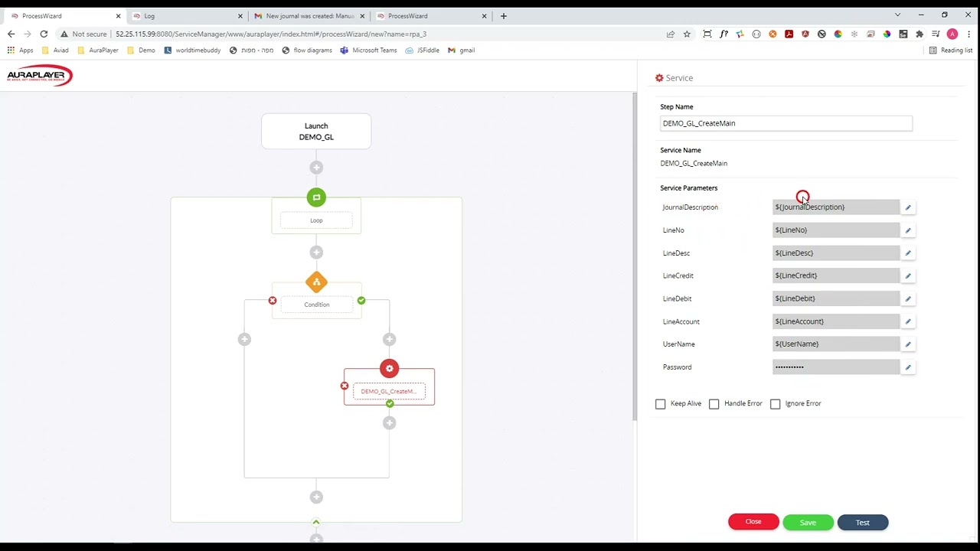The height and width of the screenshot is (551, 980).
Task: Enable the Handle Error checkbox
Action: click(714, 404)
